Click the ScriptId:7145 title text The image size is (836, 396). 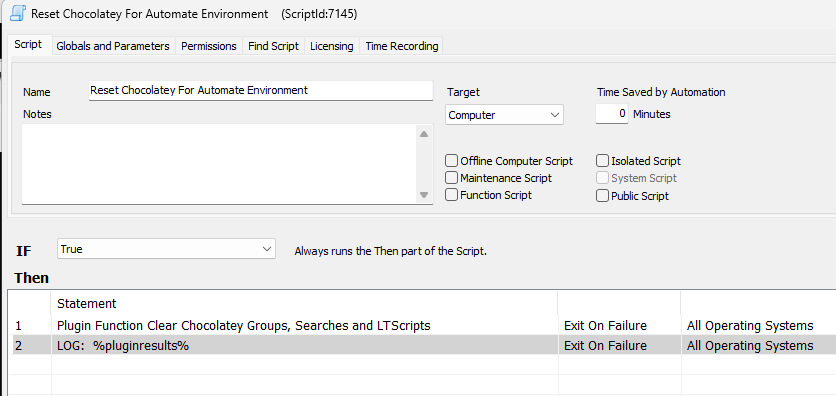click(x=319, y=14)
